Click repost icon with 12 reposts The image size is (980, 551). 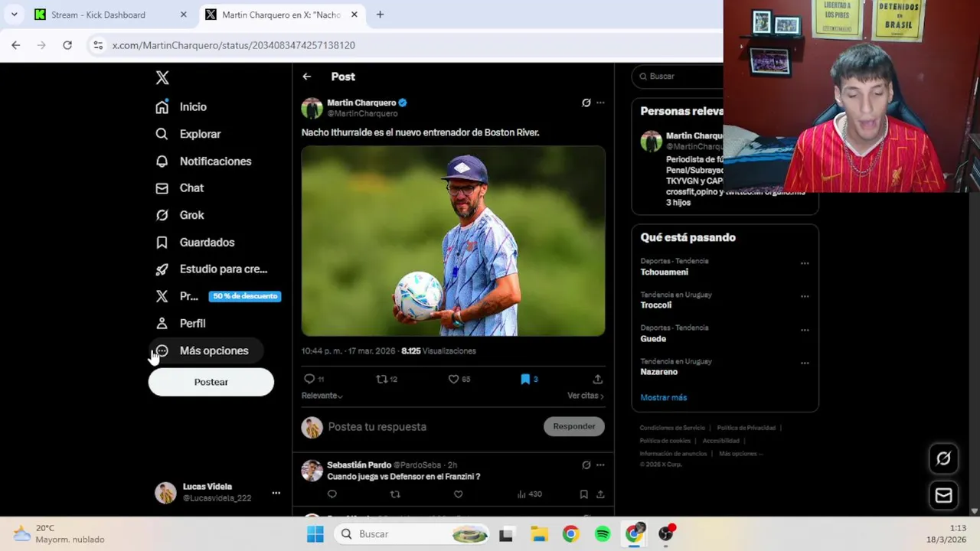(381, 379)
